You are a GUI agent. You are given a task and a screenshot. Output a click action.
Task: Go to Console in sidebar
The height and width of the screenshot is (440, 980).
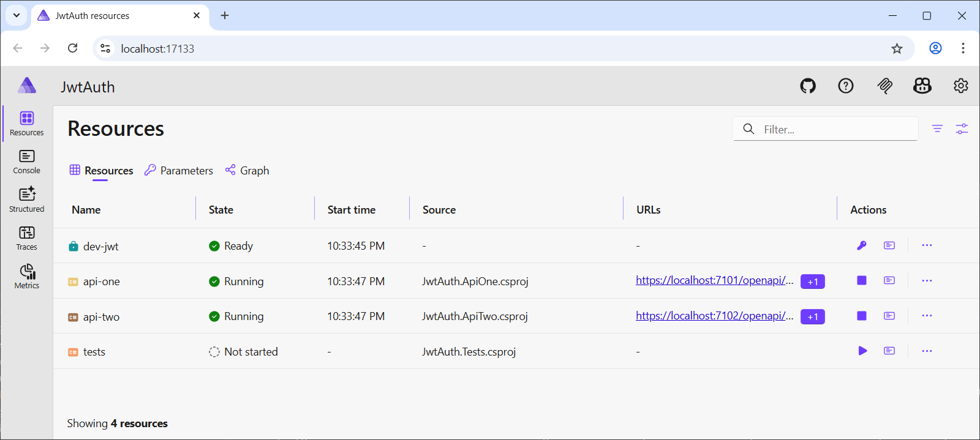(x=27, y=162)
